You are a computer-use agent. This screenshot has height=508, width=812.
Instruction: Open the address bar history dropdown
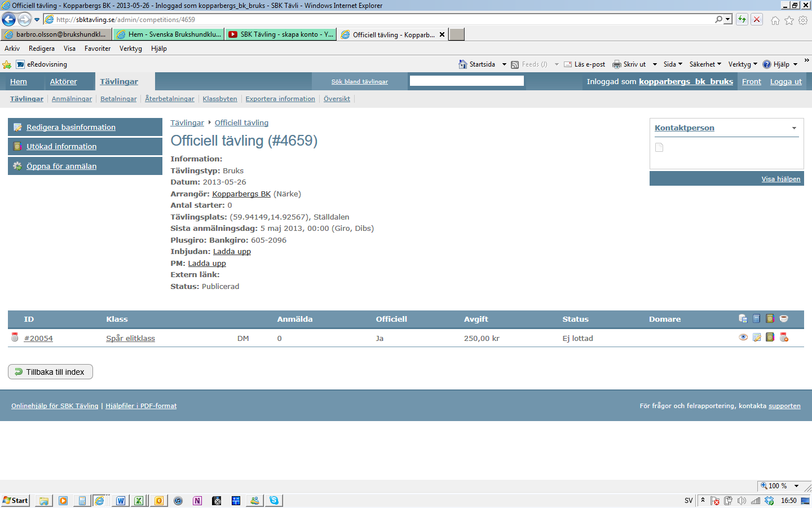(x=728, y=20)
